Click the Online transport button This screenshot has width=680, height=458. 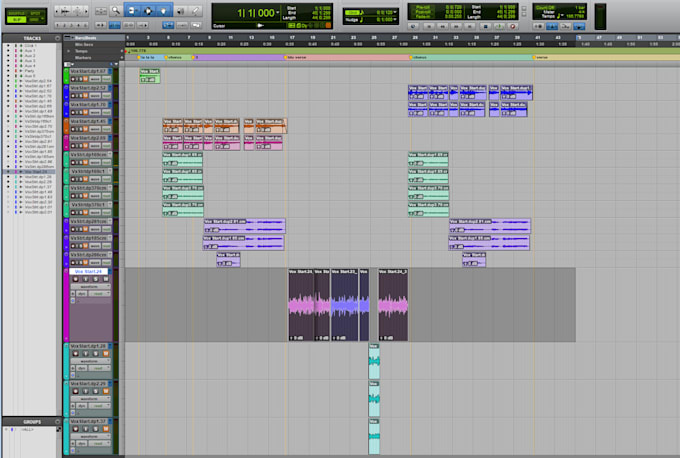(413, 26)
